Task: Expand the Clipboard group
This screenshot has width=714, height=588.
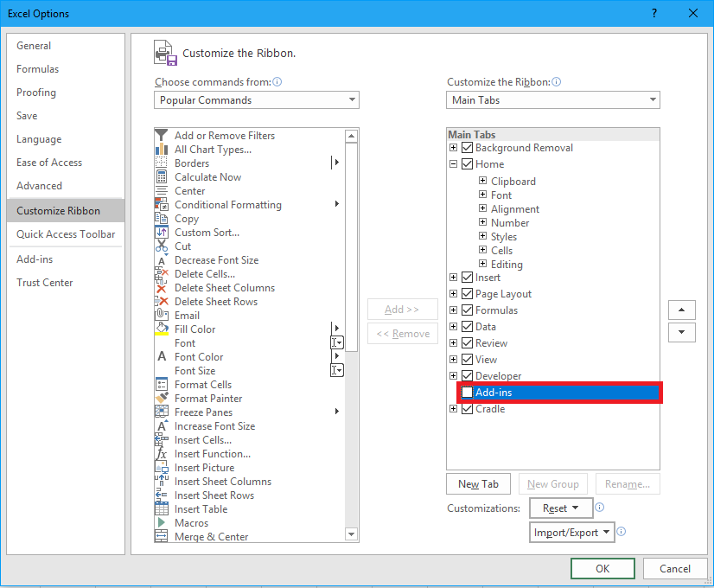Action: [482, 181]
